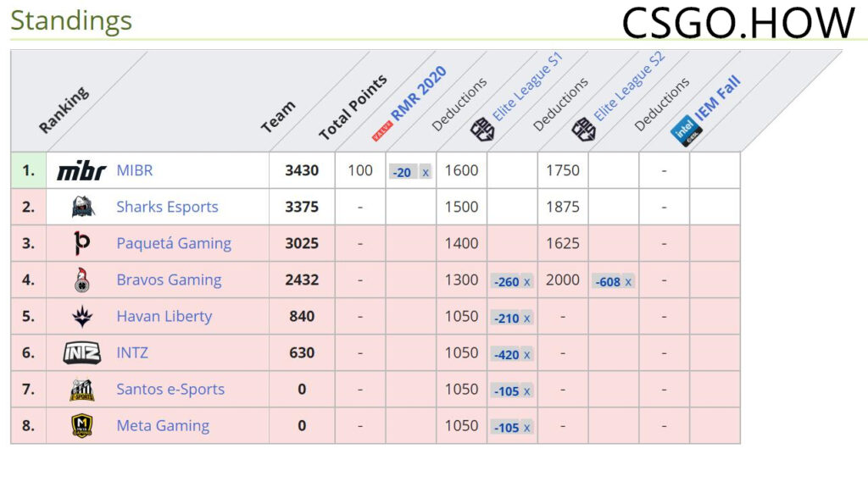
Task: Click the Meta Gaming shield logo
Action: click(82, 426)
